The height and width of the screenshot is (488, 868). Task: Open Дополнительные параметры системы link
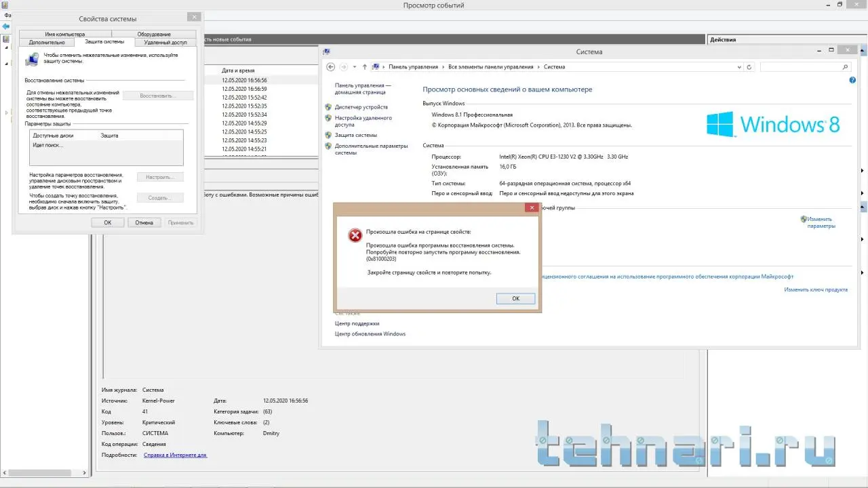coord(372,149)
